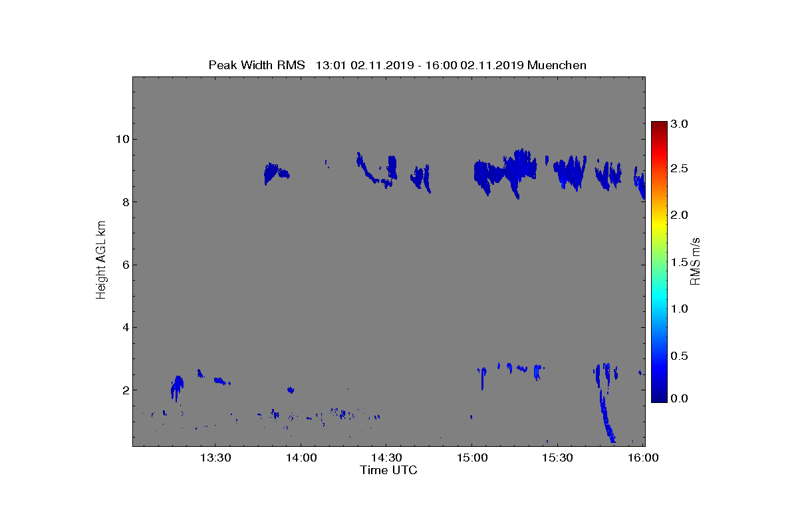Screen dimensions: 798x532
Task: Click the 13:30 time tick label
Action: (215, 458)
